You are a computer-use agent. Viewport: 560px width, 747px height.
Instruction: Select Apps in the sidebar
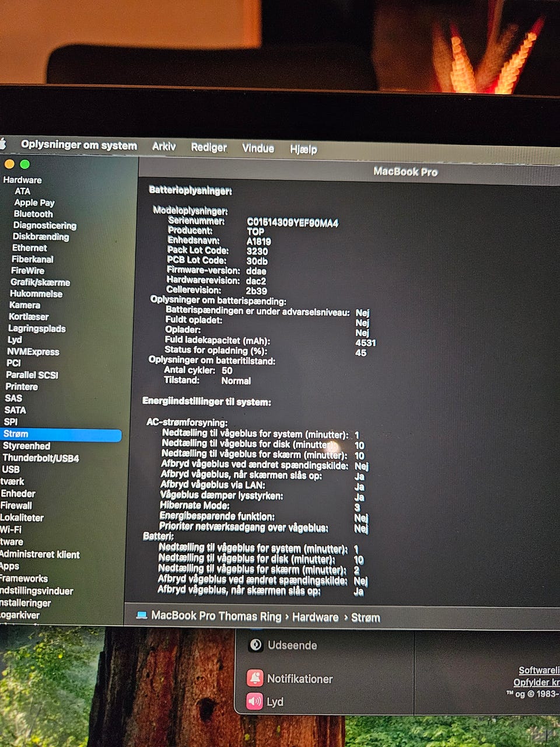[x=9, y=566]
